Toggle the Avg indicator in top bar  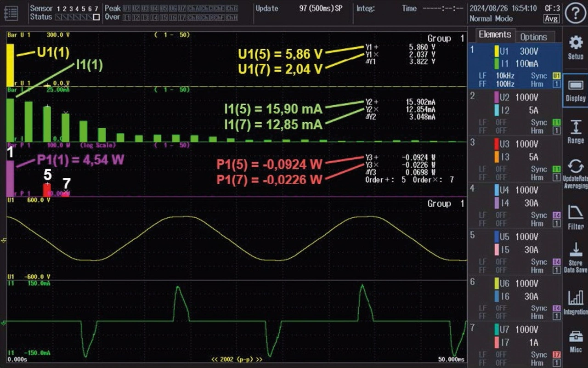click(x=551, y=19)
